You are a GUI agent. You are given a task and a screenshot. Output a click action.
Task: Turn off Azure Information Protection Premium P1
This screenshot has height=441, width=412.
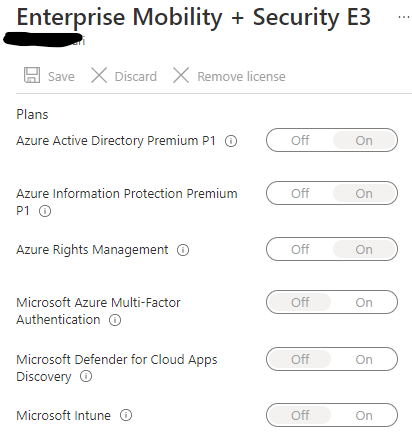click(300, 193)
